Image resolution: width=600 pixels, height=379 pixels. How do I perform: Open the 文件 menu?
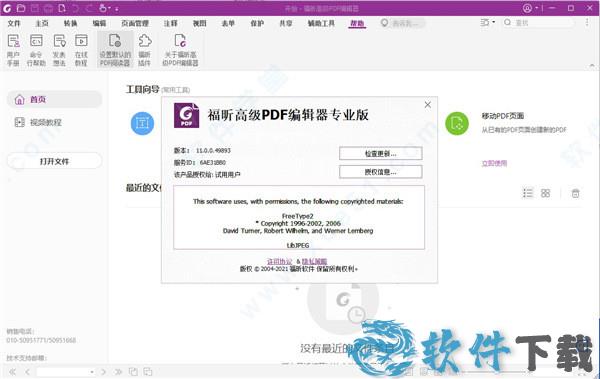pyautogui.click(x=14, y=23)
